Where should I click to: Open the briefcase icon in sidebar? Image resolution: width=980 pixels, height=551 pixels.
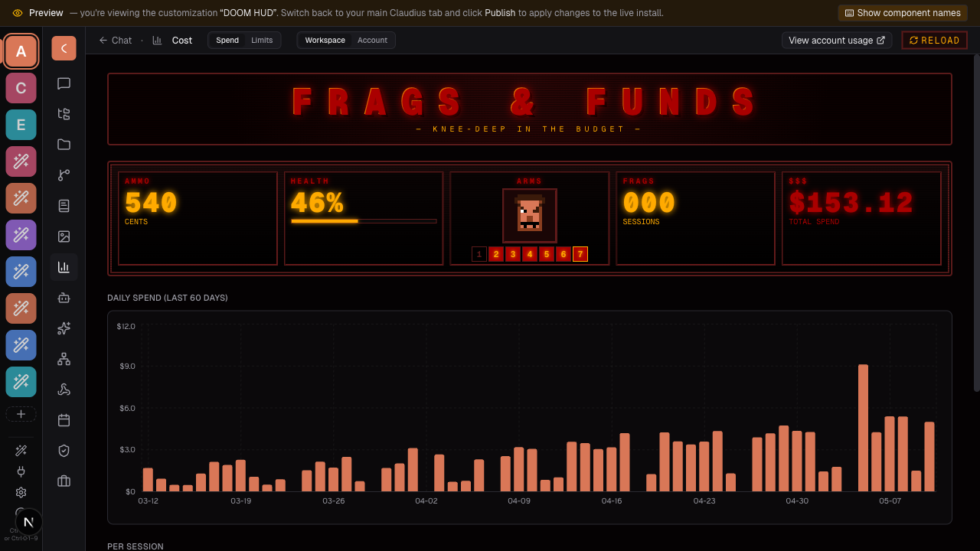point(64,481)
